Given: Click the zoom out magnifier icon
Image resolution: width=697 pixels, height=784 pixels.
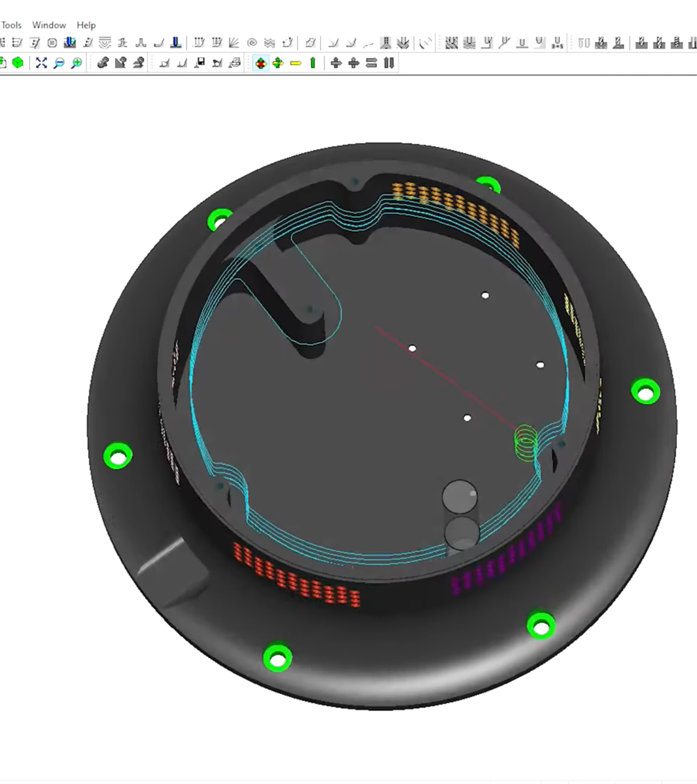Looking at the screenshot, I should point(59,63).
